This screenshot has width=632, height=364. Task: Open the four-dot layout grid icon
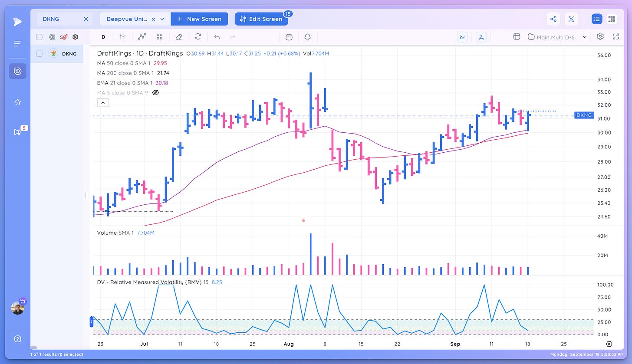[x=160, y=37]
